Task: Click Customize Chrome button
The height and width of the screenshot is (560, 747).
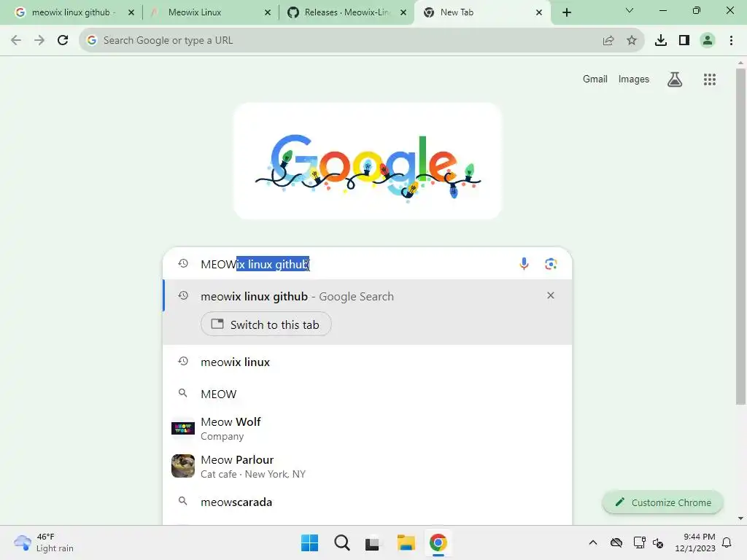Action: click(x=662, y=502)
